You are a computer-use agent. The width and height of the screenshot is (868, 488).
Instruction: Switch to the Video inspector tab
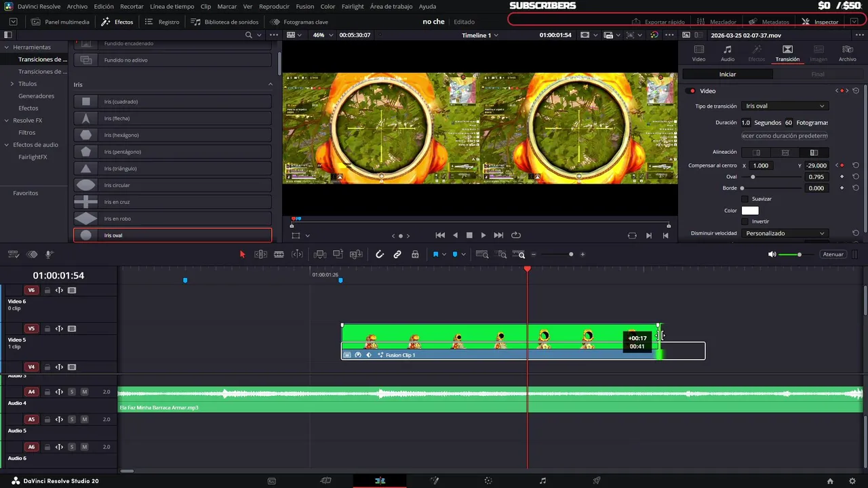click(x=698, y=54)
